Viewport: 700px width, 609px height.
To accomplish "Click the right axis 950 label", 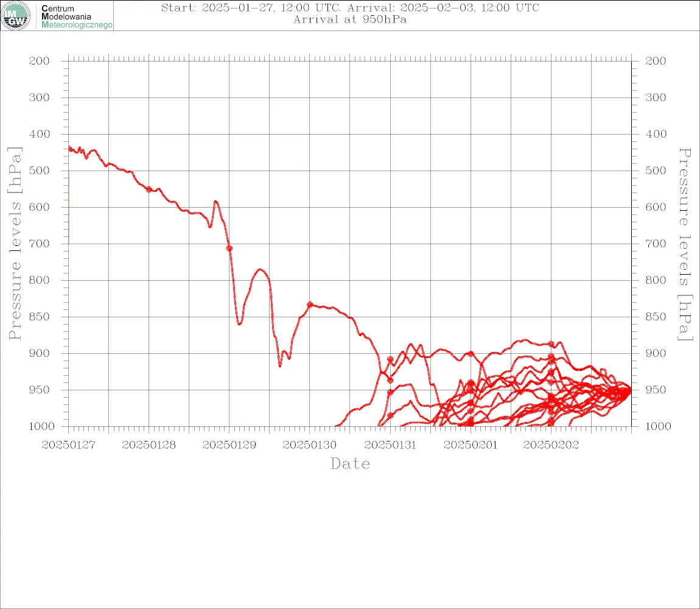I will (x=656, y=390).
